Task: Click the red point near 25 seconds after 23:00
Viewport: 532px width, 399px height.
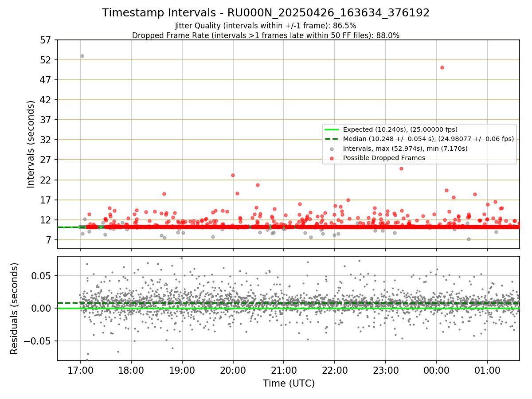Action: pyautogui.click(x=401, y=168)
